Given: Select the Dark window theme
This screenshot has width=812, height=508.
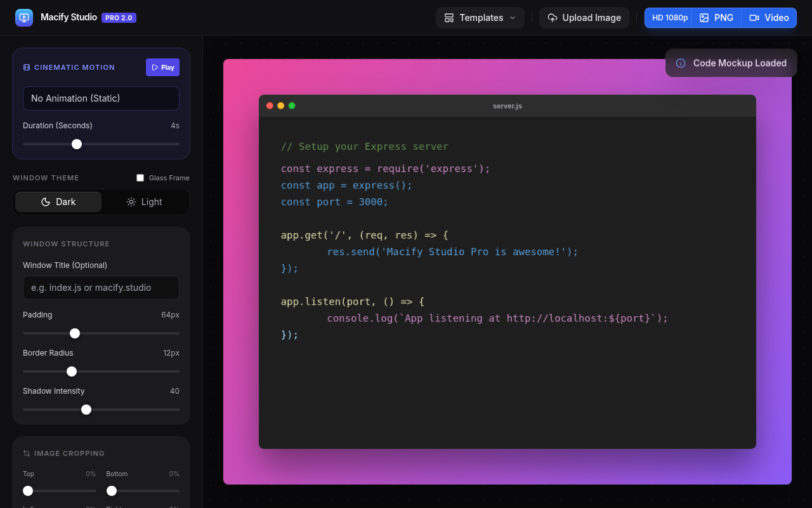Looking at the screenshot, I should pos(58,202).
